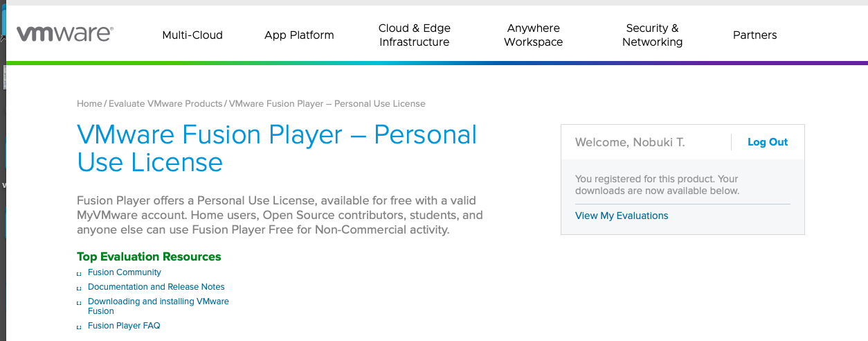The image size is (868, 341).
Task: Open View My Evaluations link
Action: pos(622,216)
